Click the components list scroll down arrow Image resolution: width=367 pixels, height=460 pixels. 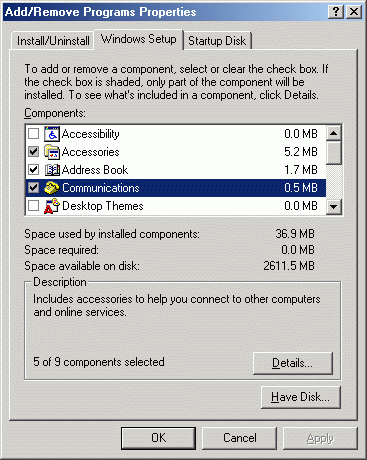click(x=334, y=207)
